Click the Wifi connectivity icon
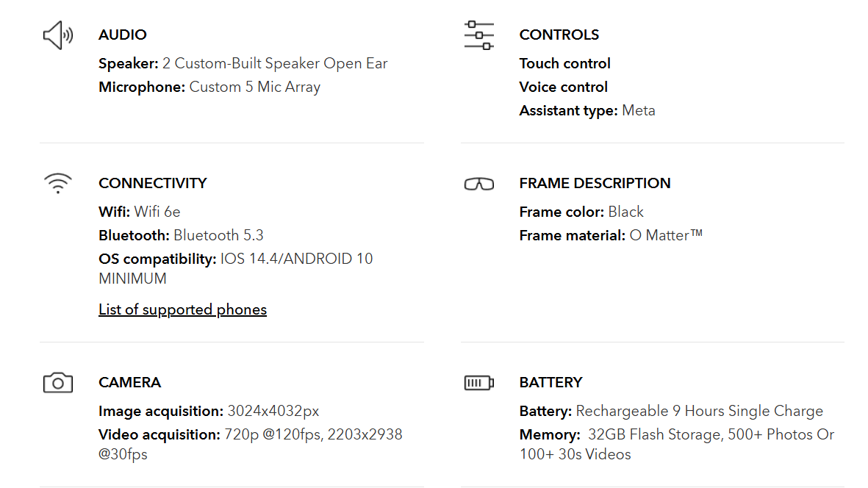This screenshot has height=488, width=868. click(x=58, y=182)
